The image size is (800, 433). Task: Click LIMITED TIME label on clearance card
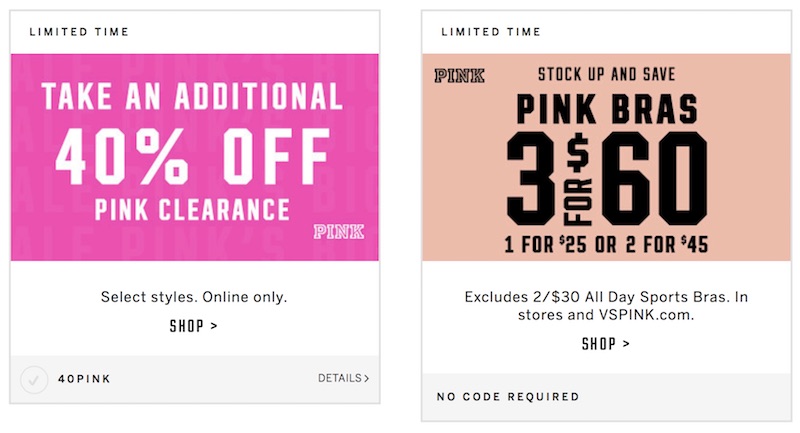pyautogui.click(x=79, y=32)
